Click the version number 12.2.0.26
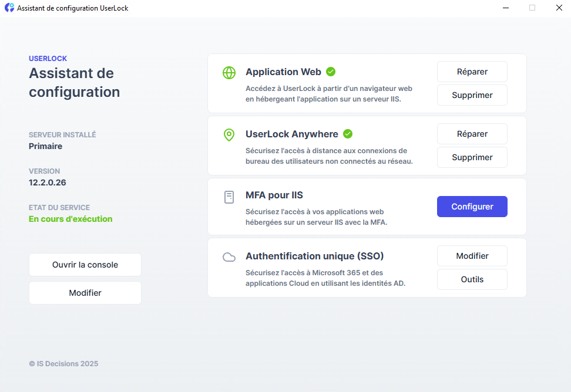This screenshot has width=571, height=392. point(48,183)
